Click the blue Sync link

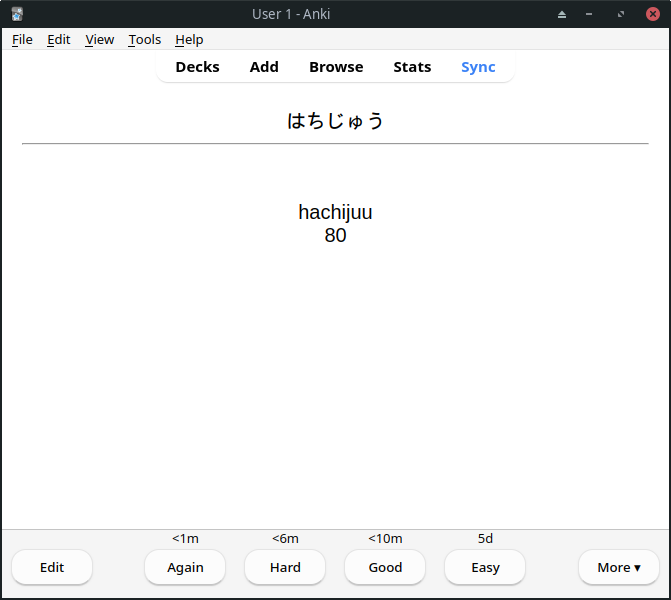(478, 67)
